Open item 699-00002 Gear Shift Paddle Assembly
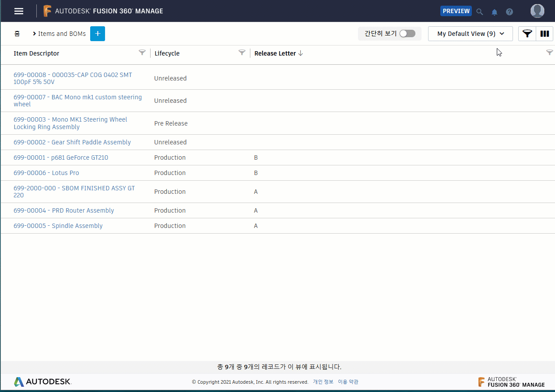555x392 pixels. pyautogui.click(x=72, y=142)
